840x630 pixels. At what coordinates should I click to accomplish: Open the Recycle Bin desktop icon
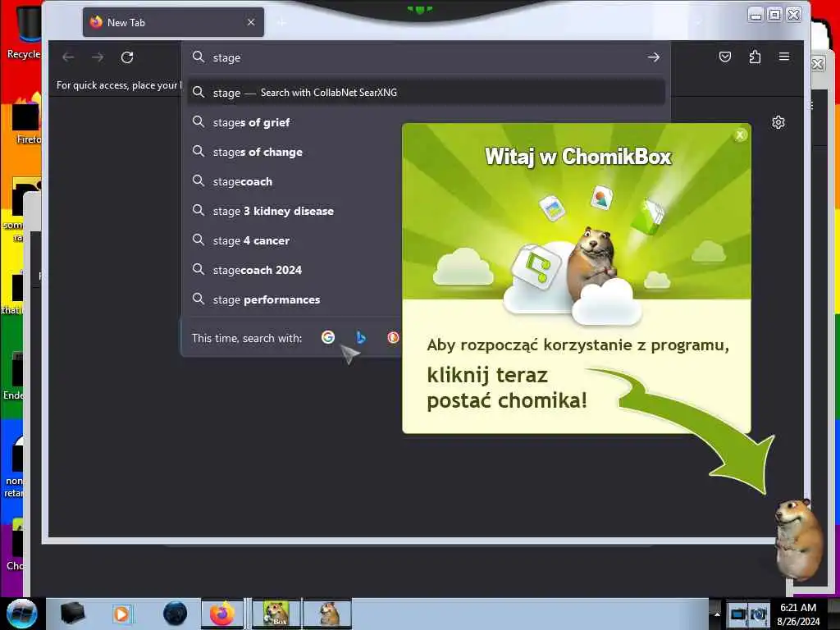point(23,32)
